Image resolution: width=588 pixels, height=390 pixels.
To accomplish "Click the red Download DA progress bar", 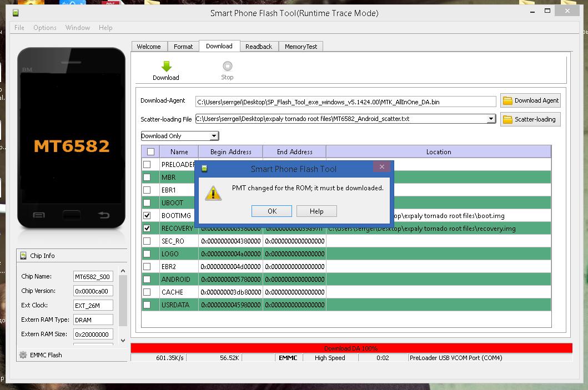I will coord(351,348).
